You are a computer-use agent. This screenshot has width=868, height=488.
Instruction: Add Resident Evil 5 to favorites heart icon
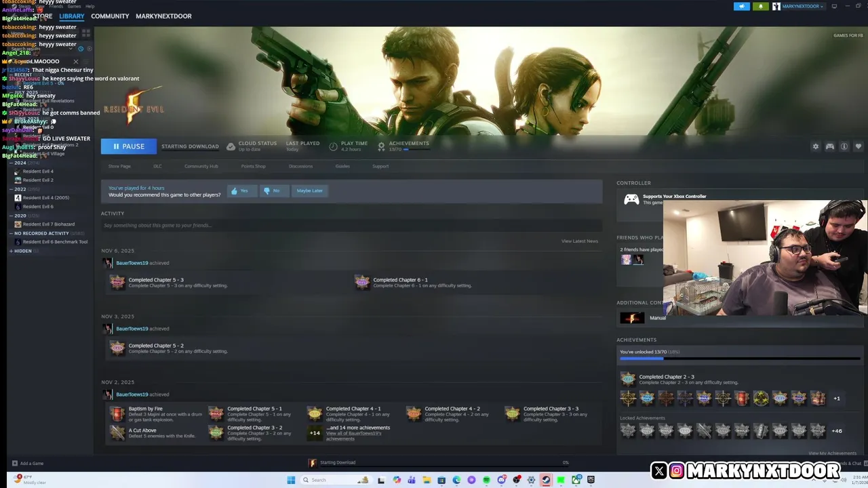click(x=858, y=146)
